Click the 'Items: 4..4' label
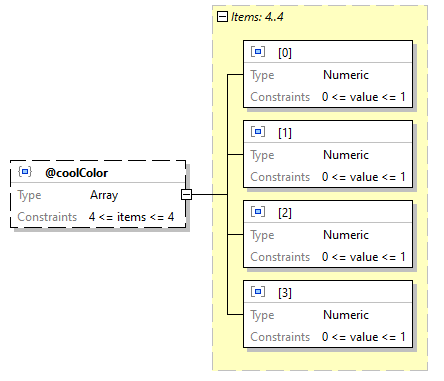Image resolution: width=444 pixels, height=381 pixels. point(257,17)
